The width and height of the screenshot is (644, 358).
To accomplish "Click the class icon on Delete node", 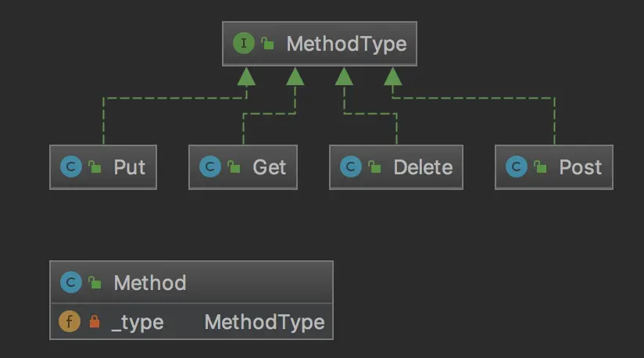I will point(351,166).
